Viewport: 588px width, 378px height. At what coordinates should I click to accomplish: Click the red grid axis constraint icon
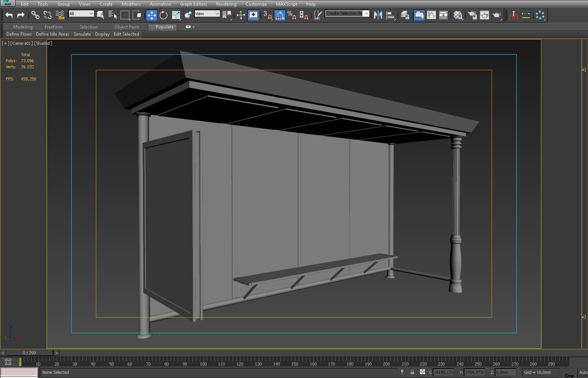tap(514, 15)
